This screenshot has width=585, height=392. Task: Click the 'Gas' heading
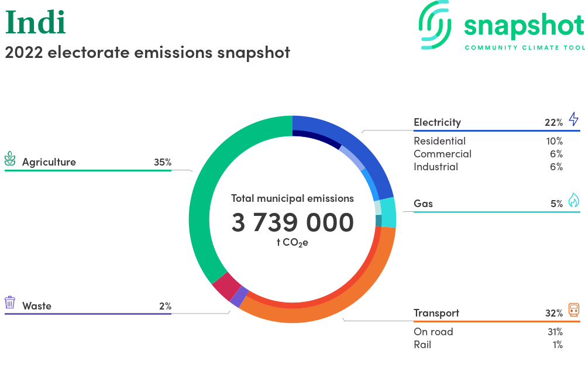point(423,204)
